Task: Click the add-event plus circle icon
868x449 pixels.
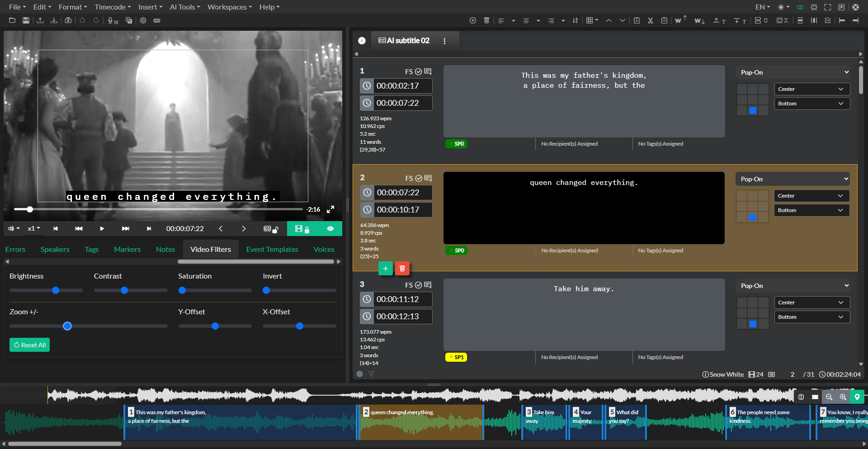Action: click(472, 20)
